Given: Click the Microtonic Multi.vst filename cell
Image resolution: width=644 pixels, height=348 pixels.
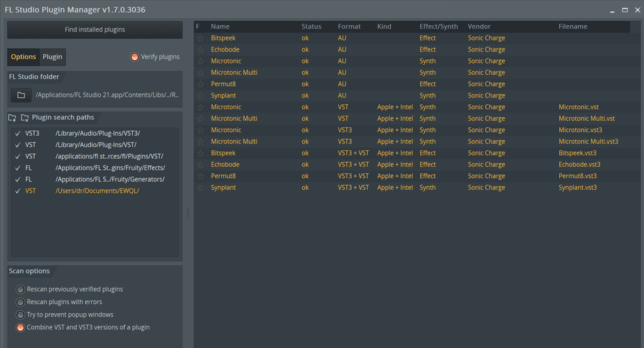Looking at the screenshot, I should (586, 119).
